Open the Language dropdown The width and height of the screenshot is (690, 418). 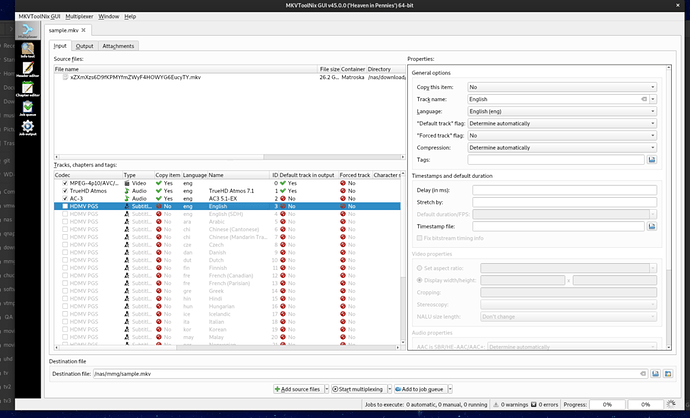pyautogui.click(x=562, y=111)
